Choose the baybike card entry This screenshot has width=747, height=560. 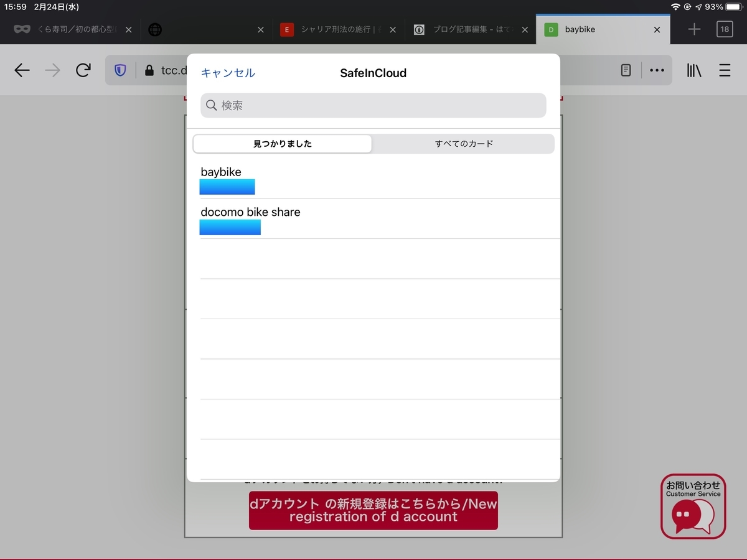[x=374, y=179]
